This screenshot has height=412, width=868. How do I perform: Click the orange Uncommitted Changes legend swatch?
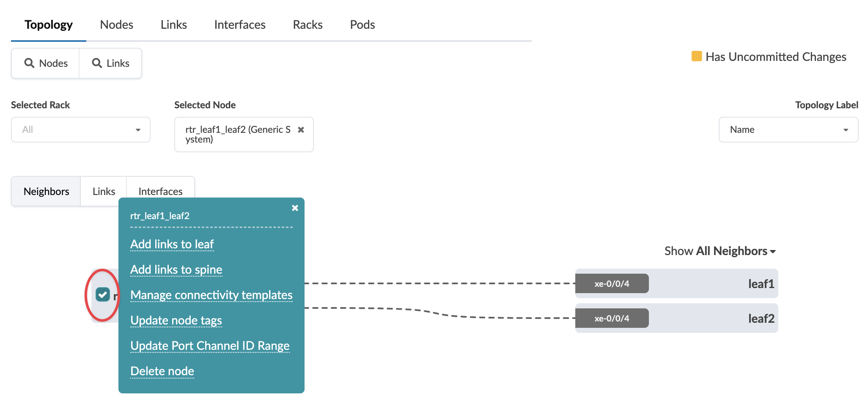coord(696,56)
